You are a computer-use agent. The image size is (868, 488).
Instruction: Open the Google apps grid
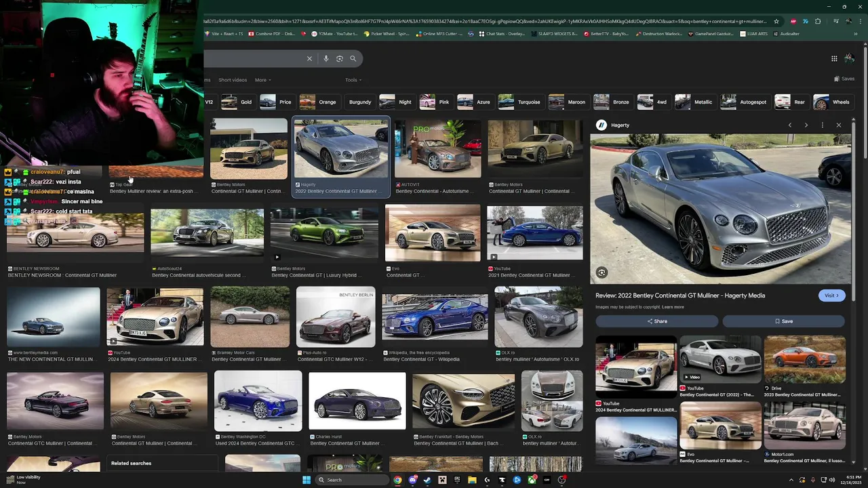[x=834, y=58]
